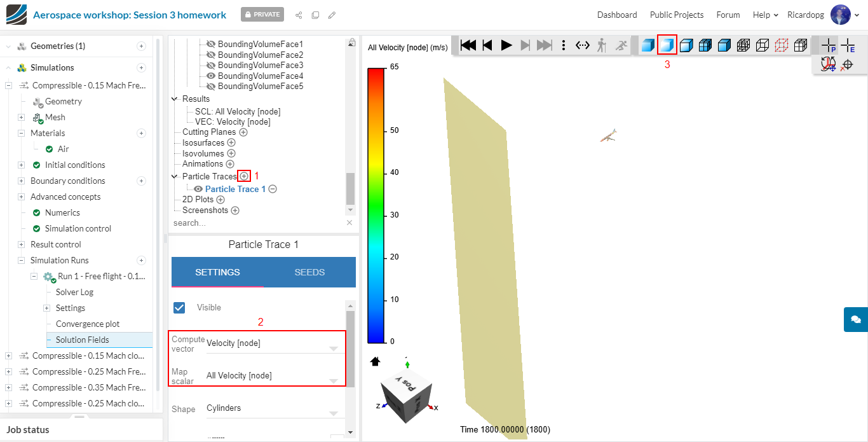868x442 pixels.
Task: Open the three-dot animation options
Action: (564, 45)
